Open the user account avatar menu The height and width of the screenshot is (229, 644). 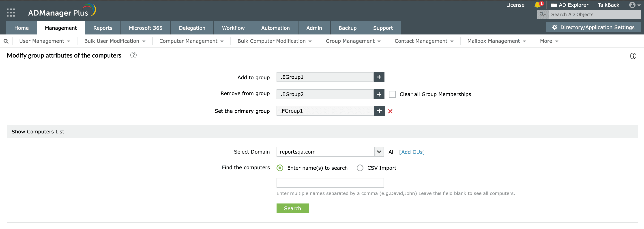coord(634,5)
